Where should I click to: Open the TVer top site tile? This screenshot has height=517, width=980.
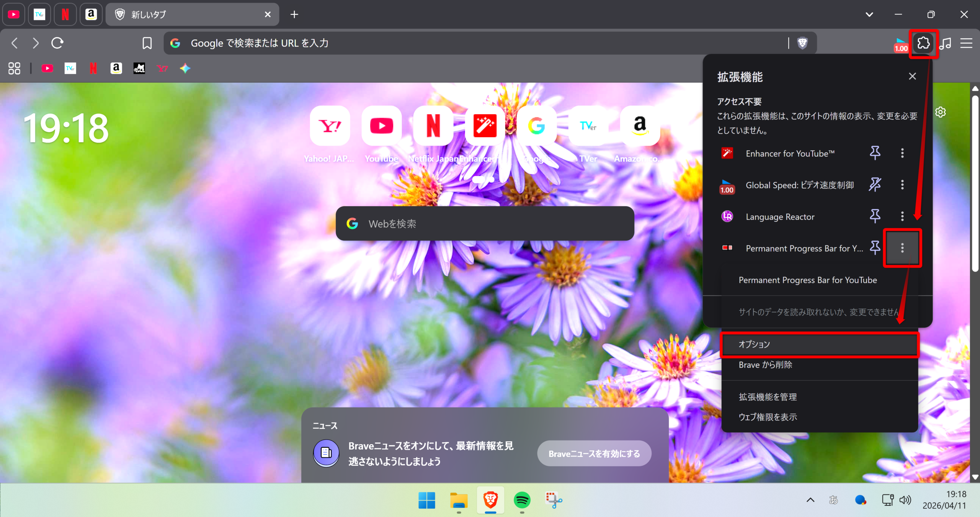(588, 126)
